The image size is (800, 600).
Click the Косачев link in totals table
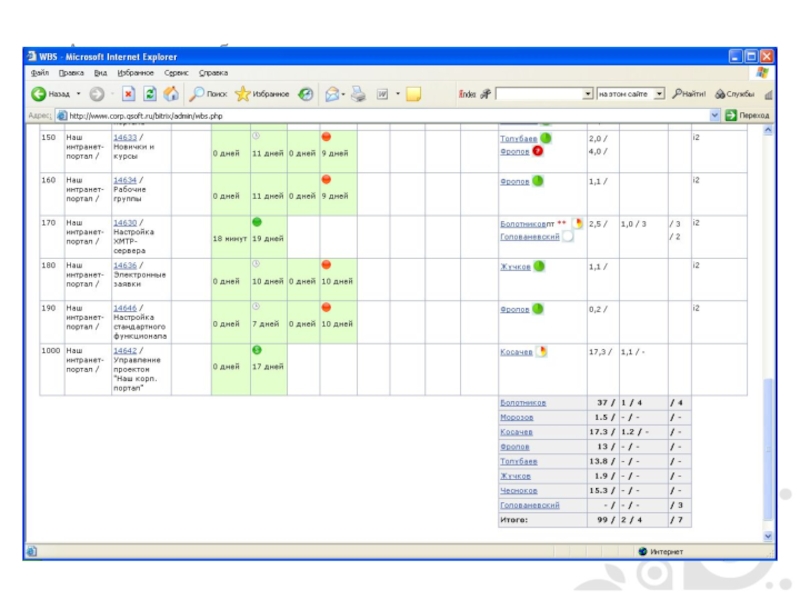(x=516, y=432)
